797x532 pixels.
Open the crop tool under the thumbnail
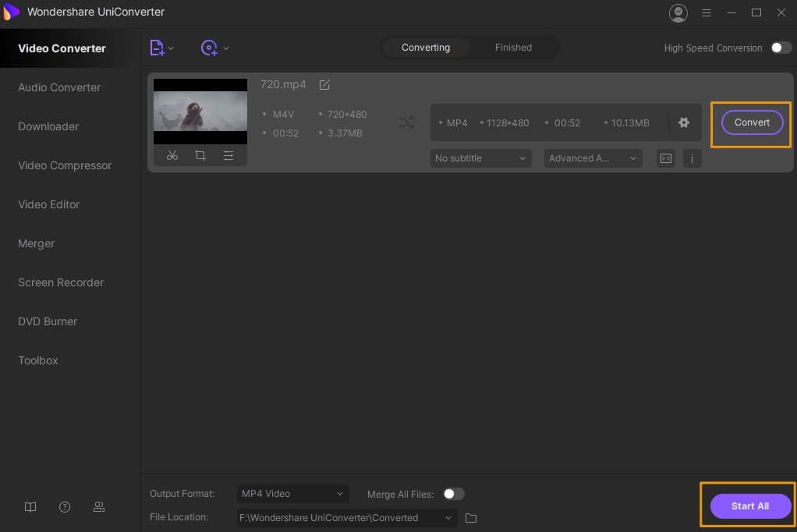tap(200, 156)
